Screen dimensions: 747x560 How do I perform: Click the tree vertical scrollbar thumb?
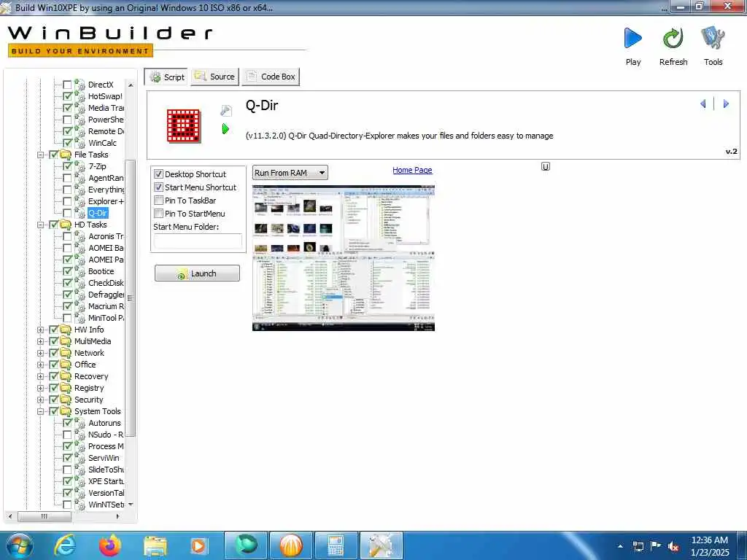[x=131, y=298]
